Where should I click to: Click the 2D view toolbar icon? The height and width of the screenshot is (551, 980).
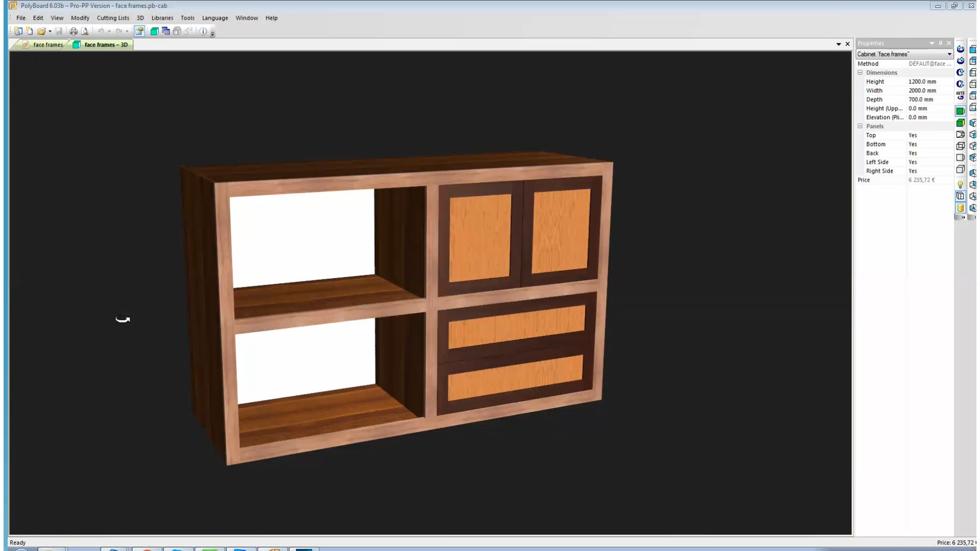(x=166, y=31)
